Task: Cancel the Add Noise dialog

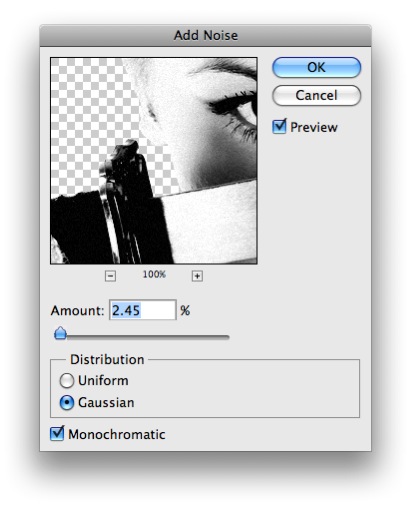Action: (x=316, y=95)
